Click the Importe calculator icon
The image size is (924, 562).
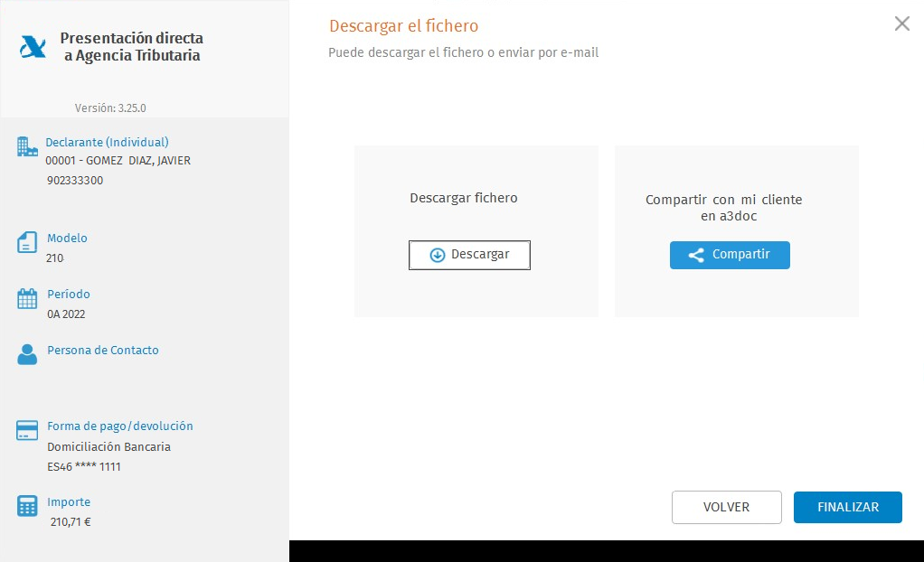point(27,506)
